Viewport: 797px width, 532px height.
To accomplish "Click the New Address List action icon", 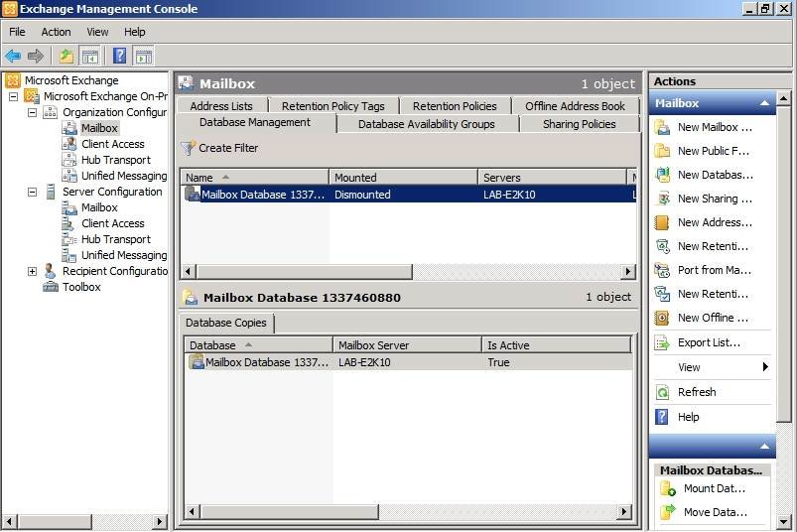I will 662,222.
